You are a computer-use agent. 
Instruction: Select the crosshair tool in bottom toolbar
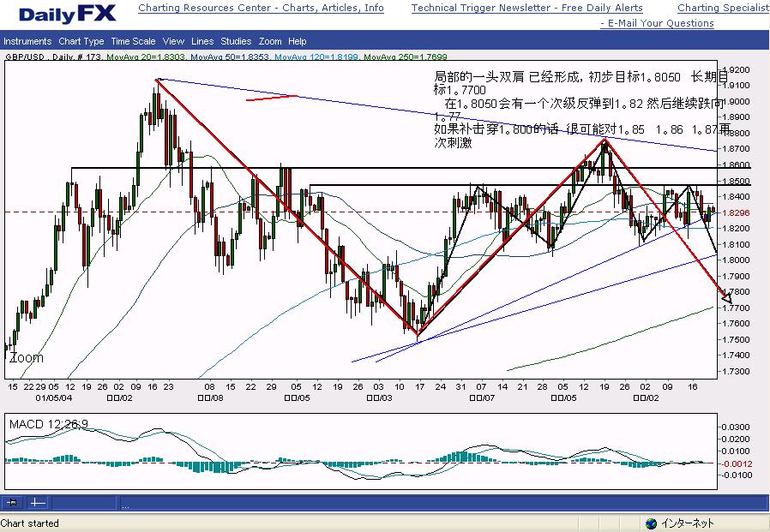pos(37,502)
